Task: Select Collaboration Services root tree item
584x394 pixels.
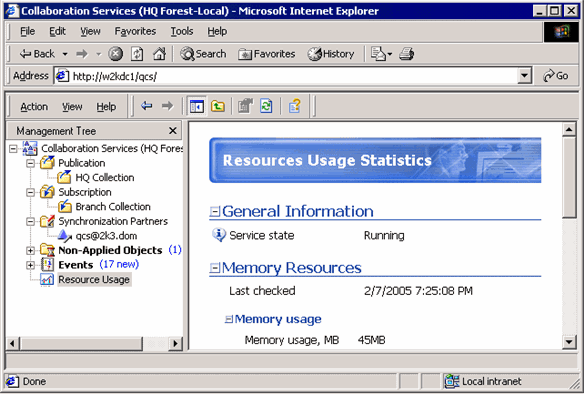Action: 112,149
